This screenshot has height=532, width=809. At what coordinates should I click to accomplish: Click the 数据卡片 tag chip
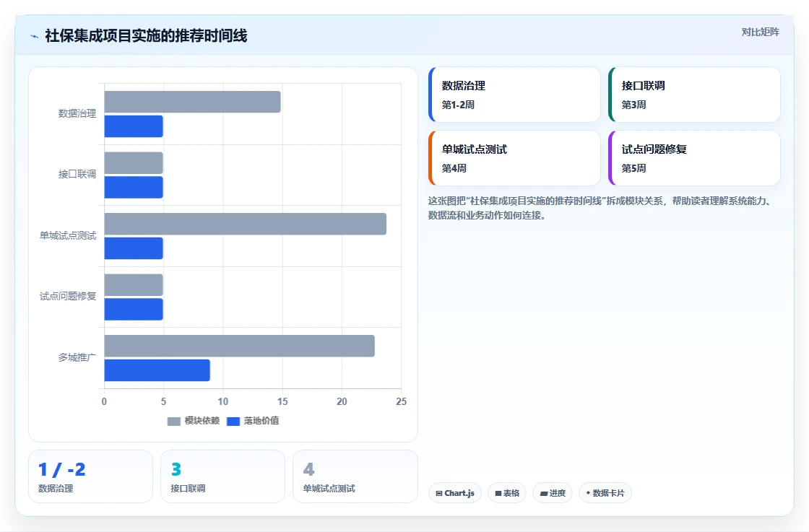pos(605,493)
